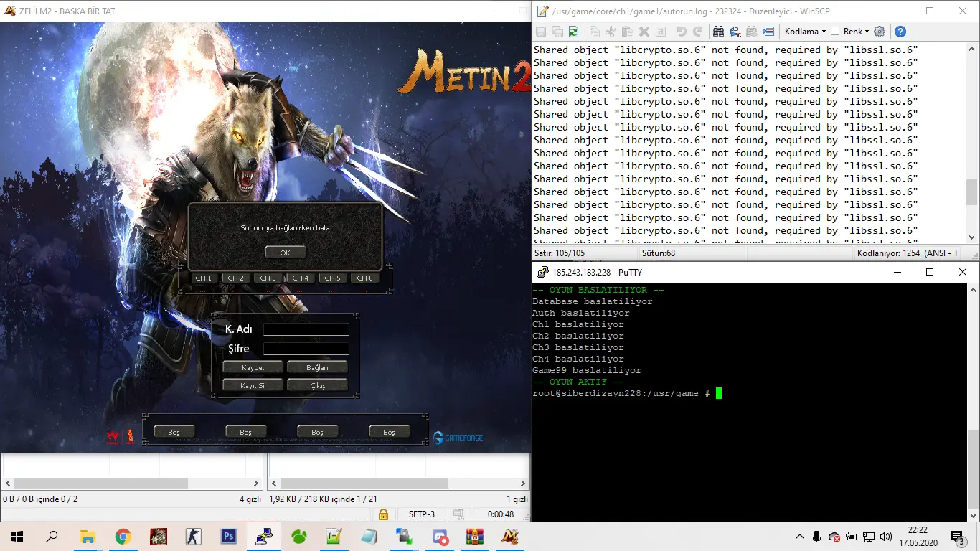Open the Kodlama encoding dropdown

[x=805, y=32]
